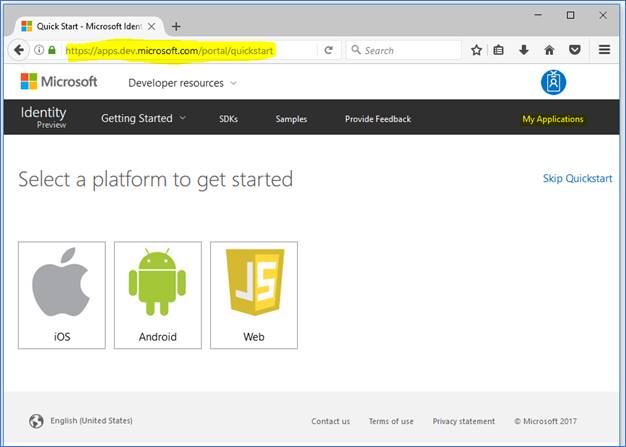Maximize the browser window
The image size is (626, 447).
tap(571, 15)
